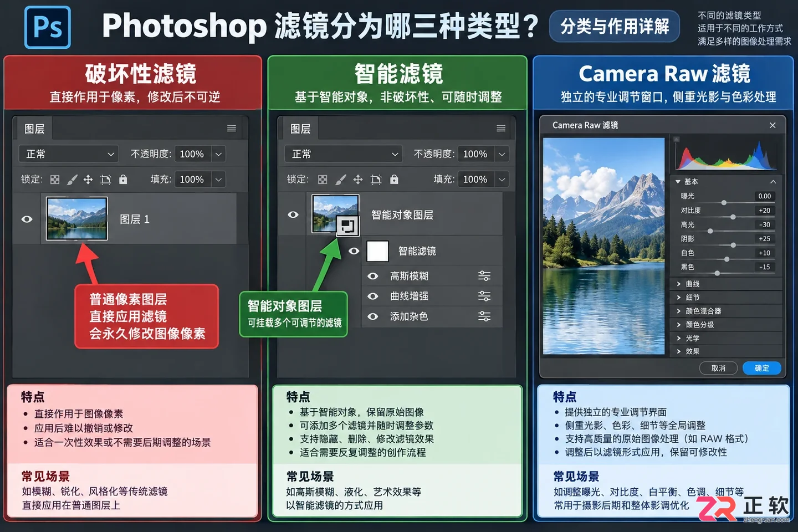Close the Camera Raw 滤镜 window

[x=773, y=125]
